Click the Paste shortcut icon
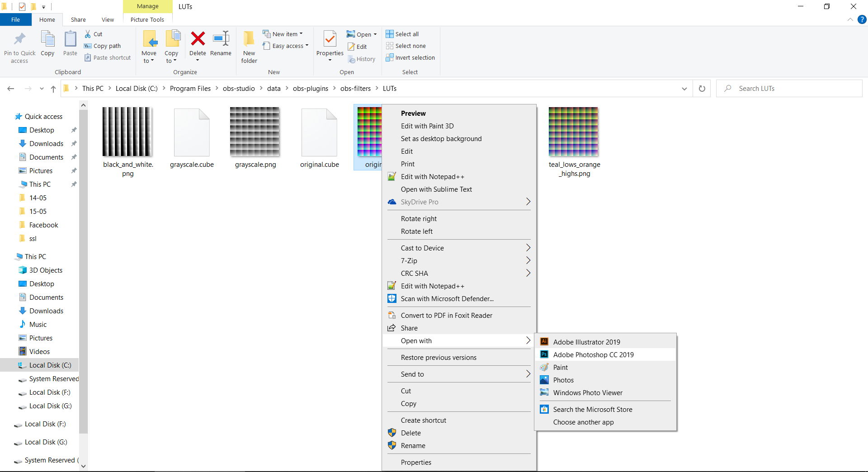Screen dimensions: 868x472 pyautogui.click(x=107, y=57)
